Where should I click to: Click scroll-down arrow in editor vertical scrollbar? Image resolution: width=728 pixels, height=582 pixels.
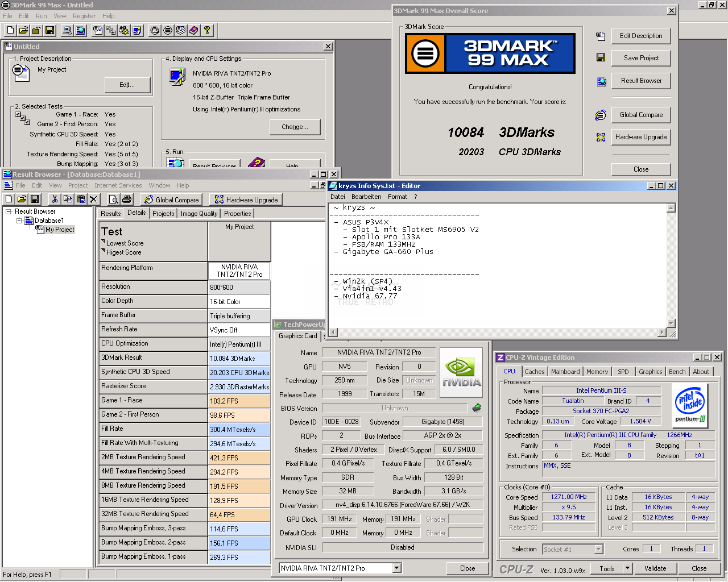point(671,323)
